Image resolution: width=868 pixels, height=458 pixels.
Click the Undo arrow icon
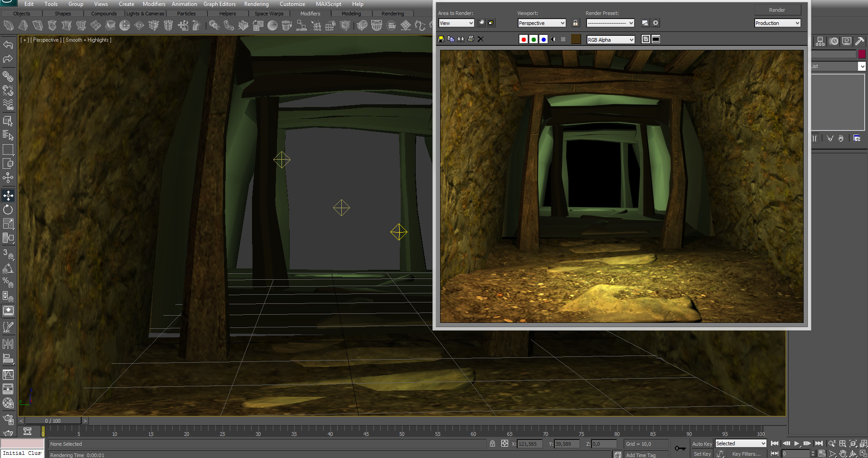pos(8,44)
